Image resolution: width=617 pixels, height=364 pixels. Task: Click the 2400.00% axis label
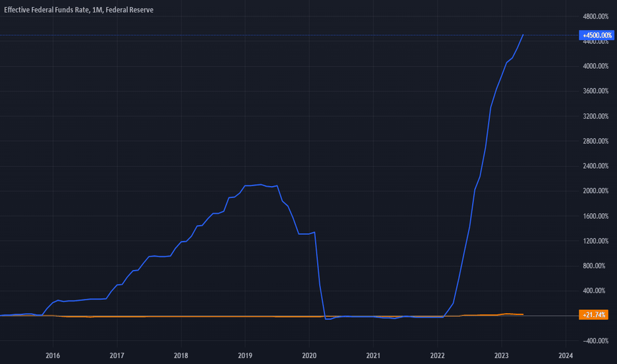[595, 166]
